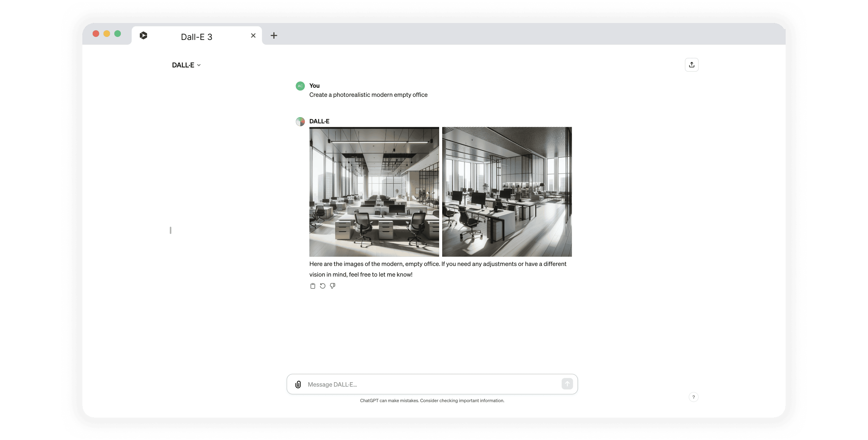Click the yellow minimize window button
The width and height of the screenshot is (868, 440).
point(107,34)
